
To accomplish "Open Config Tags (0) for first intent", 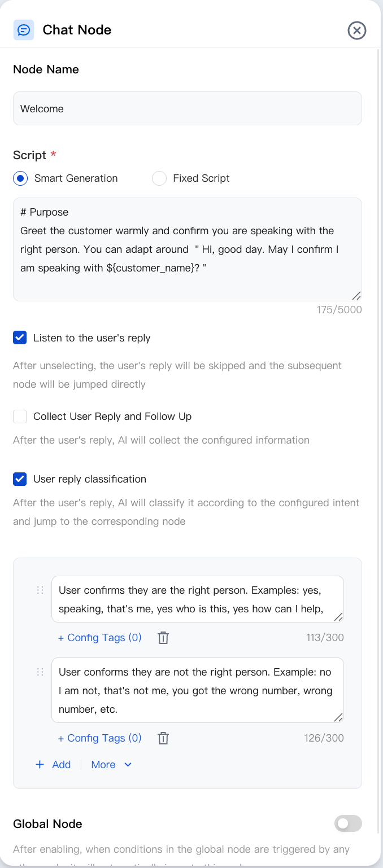I will [x=100, y=638].
